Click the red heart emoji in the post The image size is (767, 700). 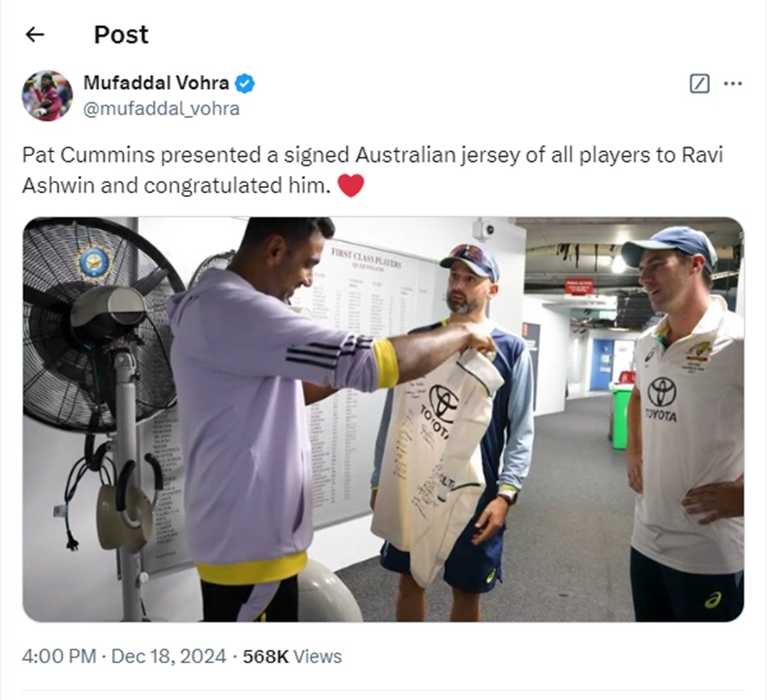click(351, 186)
